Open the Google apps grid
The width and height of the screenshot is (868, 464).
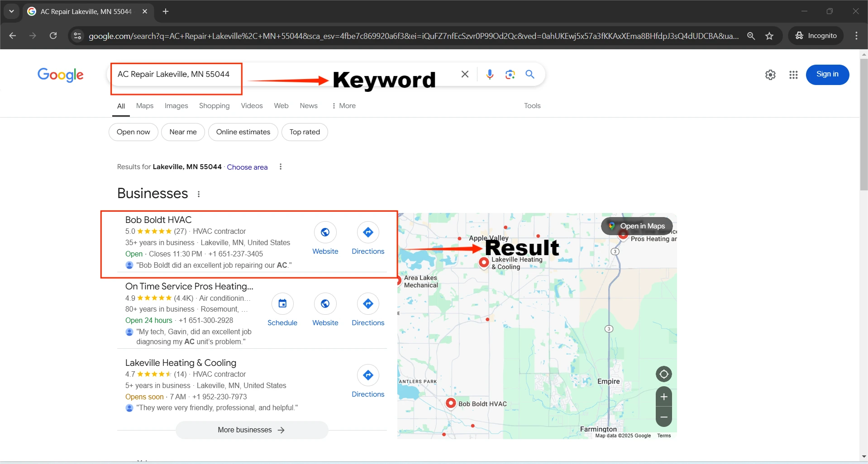[793, 75]
